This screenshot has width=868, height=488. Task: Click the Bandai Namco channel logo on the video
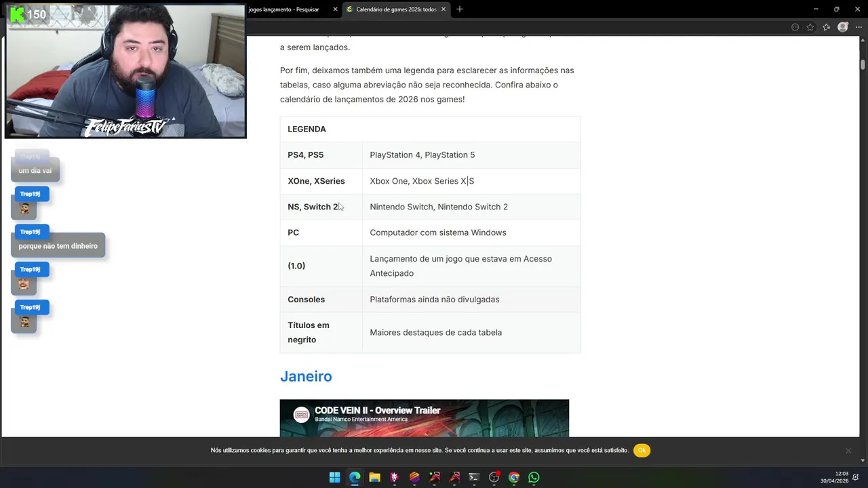pos(301,415)
